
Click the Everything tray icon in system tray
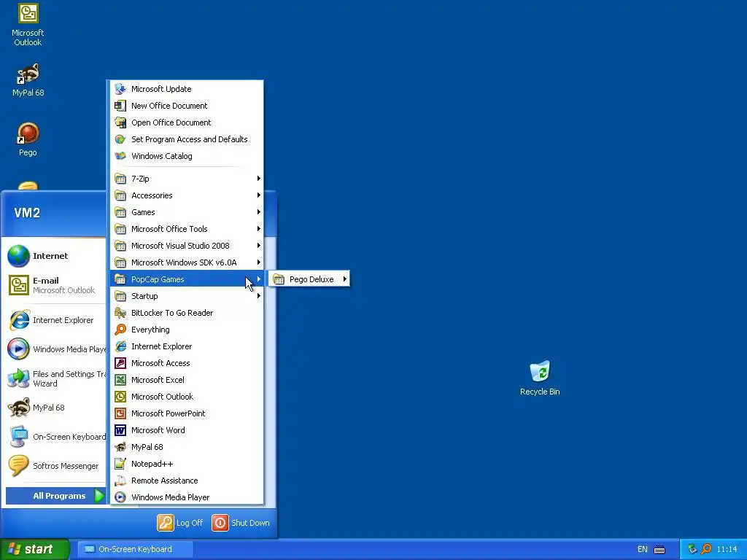(x=706, y=549)
